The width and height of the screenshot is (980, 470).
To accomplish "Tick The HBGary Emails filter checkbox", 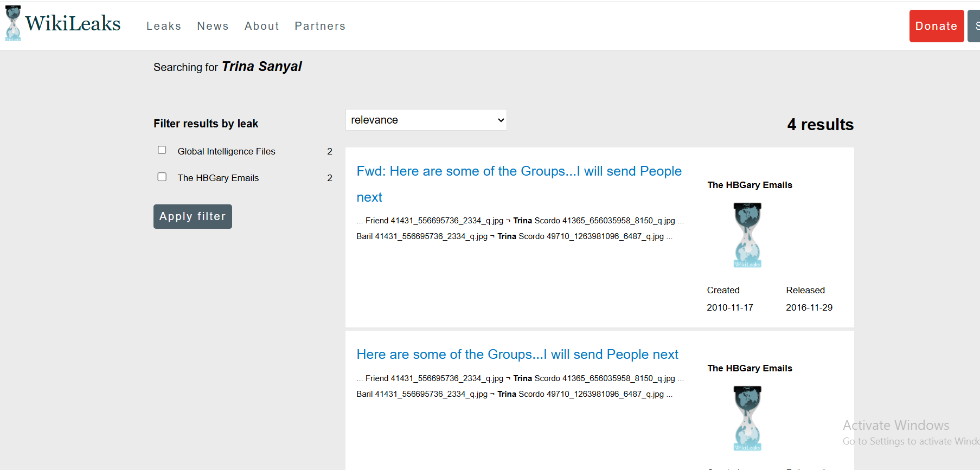I will coord(162,177).
